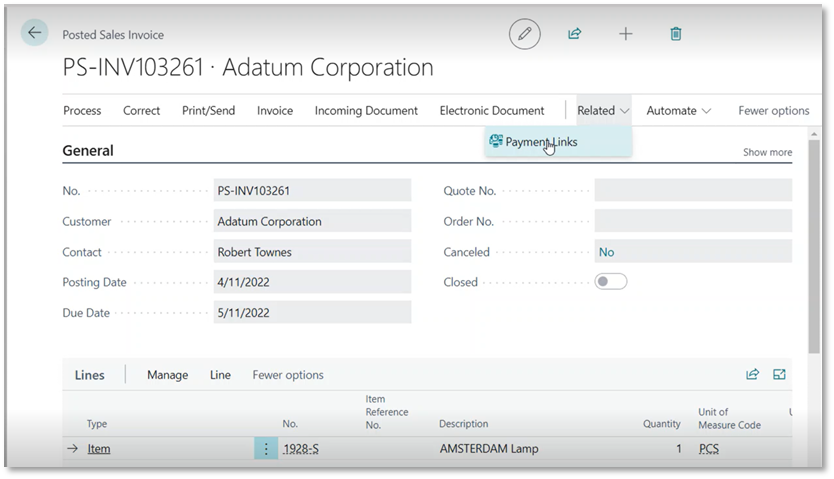Click the Due Date field 5/11/2022
834x479 pixels.
(312, 313)
